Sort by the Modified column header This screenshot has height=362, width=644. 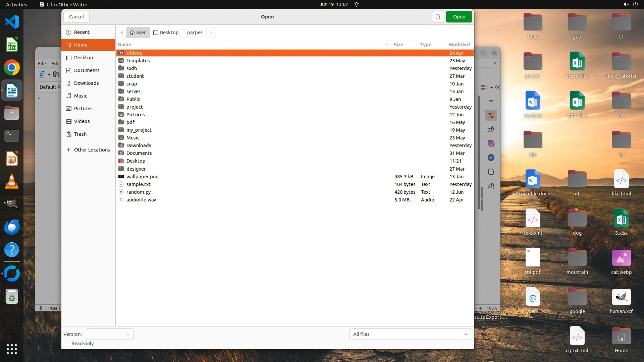(459, 45)
